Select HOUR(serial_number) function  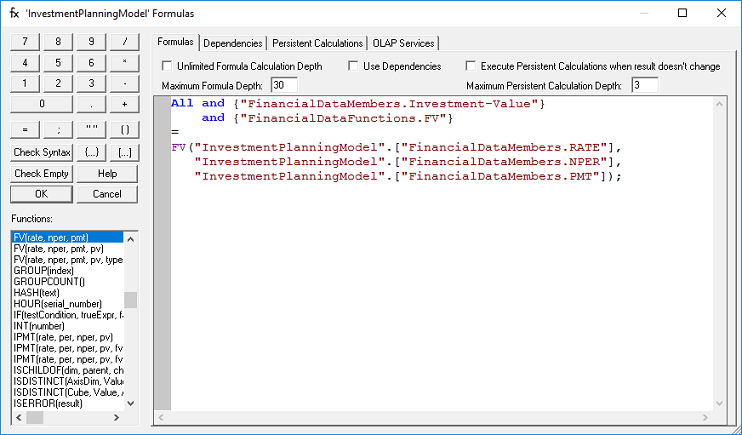tap(68, 304)
